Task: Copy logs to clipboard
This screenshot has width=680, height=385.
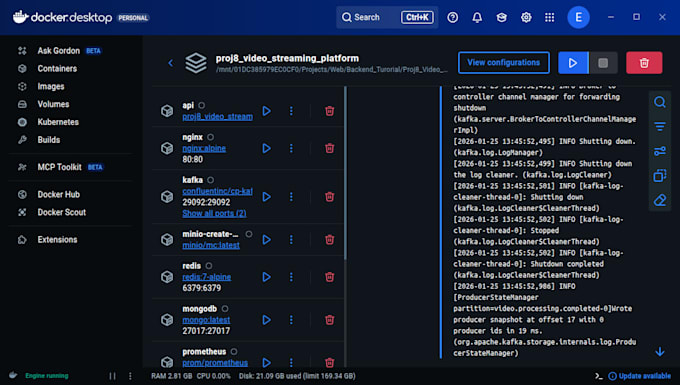Action: click(x=660, y=176)
